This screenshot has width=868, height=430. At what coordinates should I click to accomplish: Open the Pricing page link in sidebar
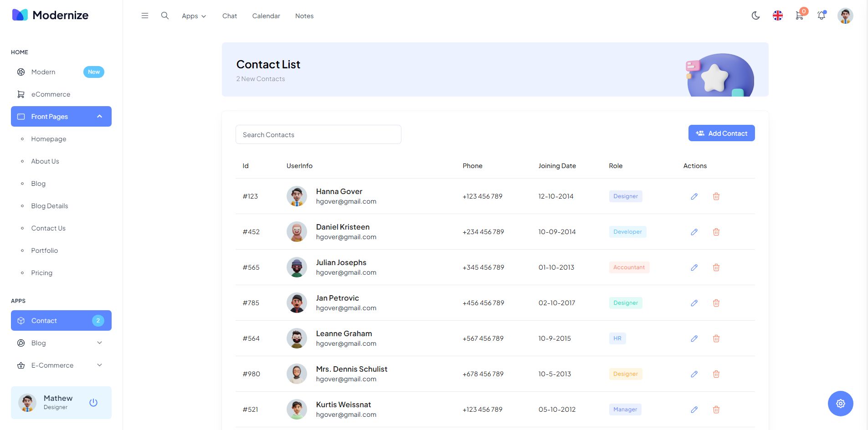42,273
